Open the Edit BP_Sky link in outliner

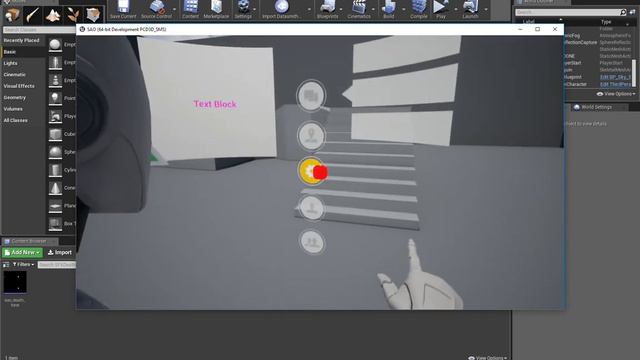click(x=615, y=77)
